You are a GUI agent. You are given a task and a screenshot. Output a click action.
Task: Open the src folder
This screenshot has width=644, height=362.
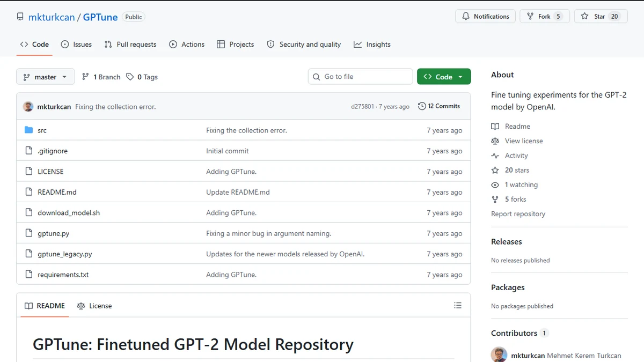(42, 130)
